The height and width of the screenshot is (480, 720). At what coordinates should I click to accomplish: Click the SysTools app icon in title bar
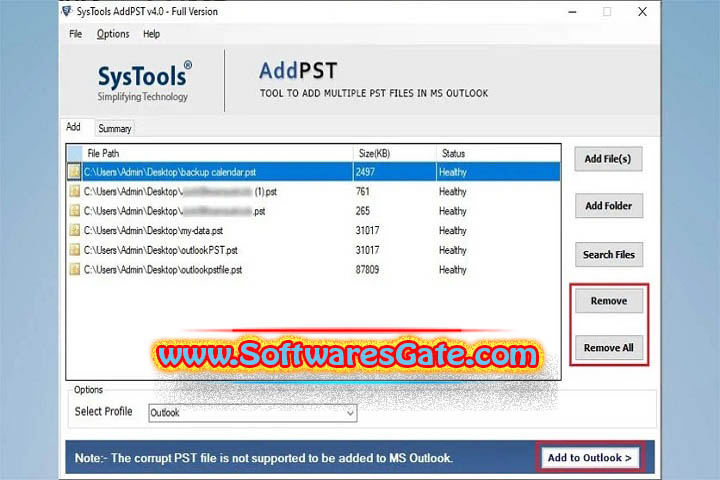click(67, 11)
